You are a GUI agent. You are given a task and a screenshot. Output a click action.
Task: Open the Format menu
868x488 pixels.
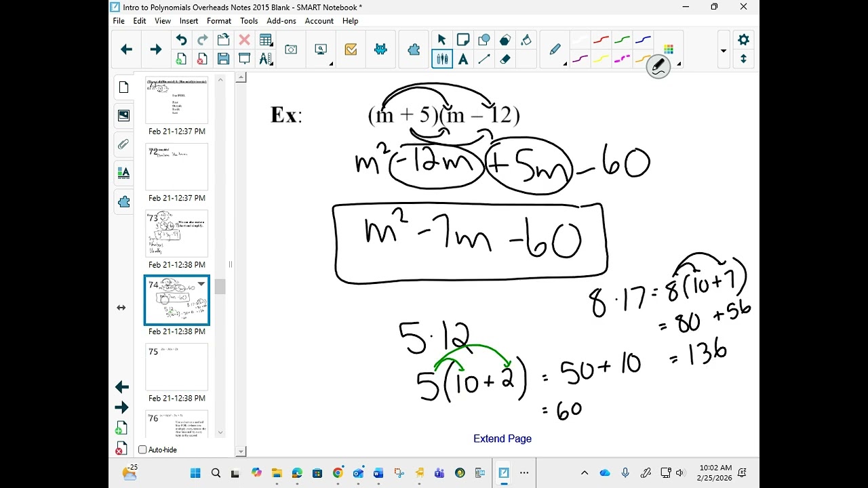point(219,21)
